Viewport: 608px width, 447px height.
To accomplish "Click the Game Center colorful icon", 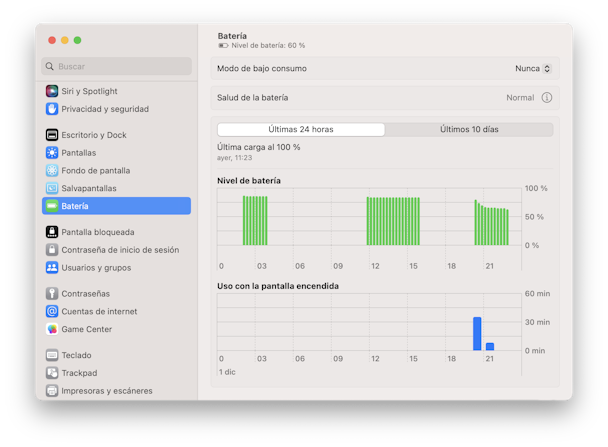I will tap(52, 329).
